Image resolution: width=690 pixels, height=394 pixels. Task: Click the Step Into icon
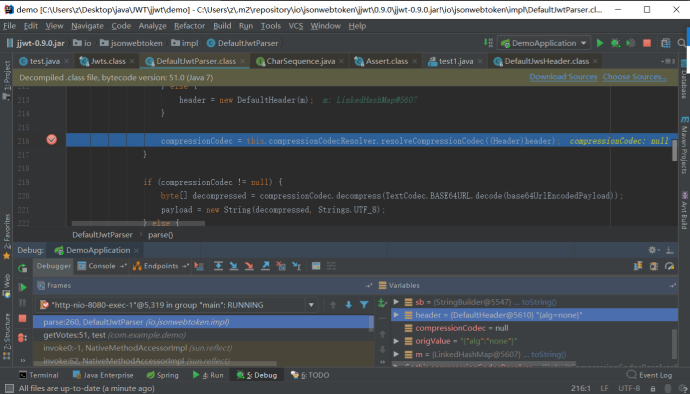pyautogui.click(x=234, y=266)
